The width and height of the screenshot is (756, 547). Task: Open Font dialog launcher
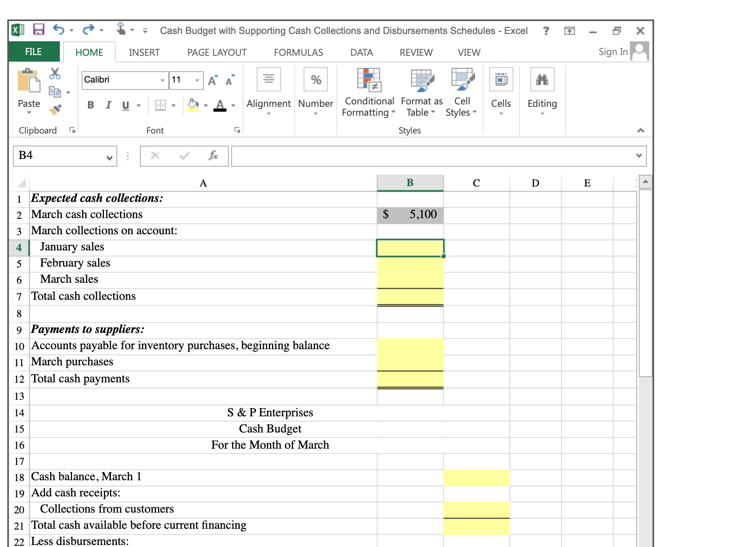(x=237, y=130)
